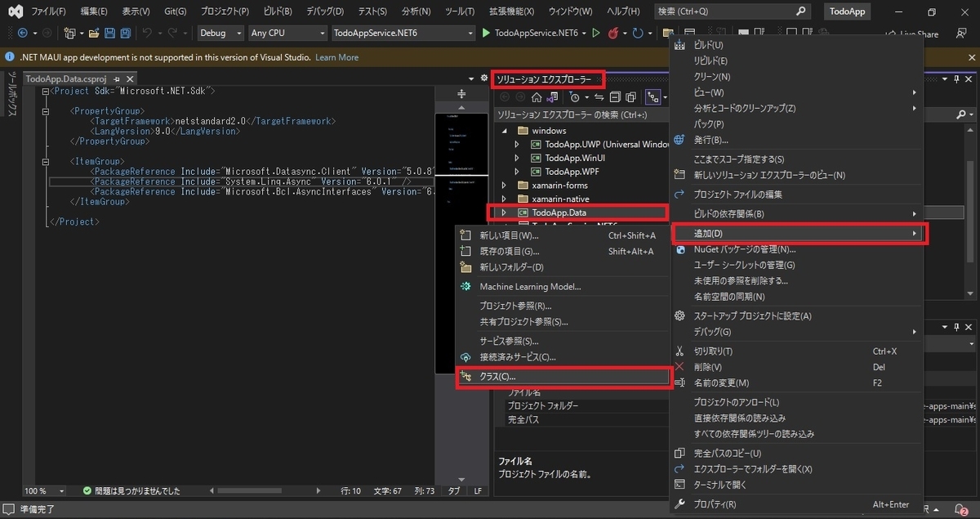Open the Any CPU platform dropdown
The image size is (980, 519).
[x=288, y=34]
